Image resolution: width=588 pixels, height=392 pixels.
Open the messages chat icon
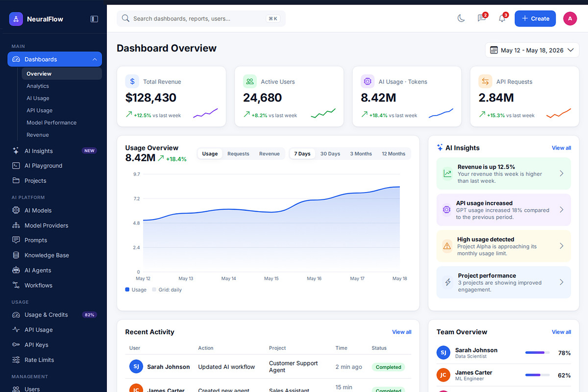tap(481, 19)
